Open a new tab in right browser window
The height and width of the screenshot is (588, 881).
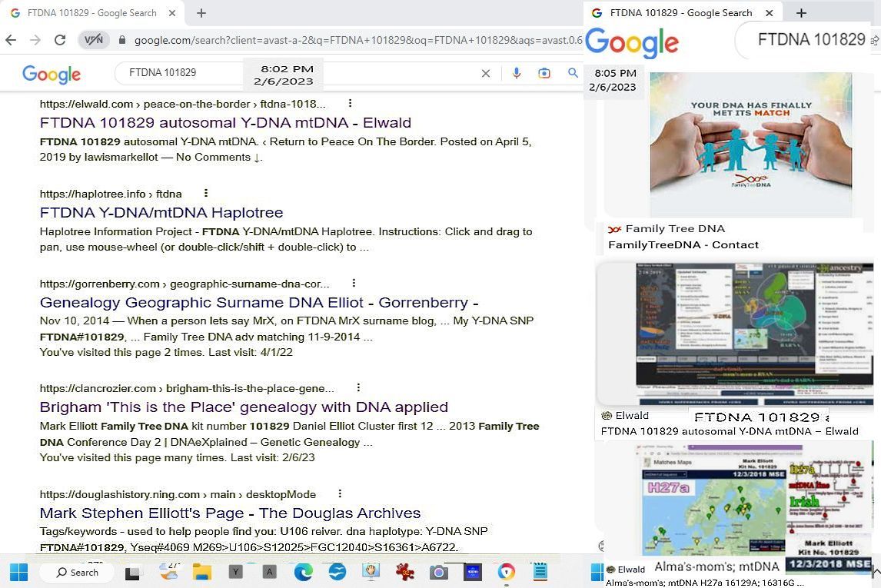(x=801, y=13)
